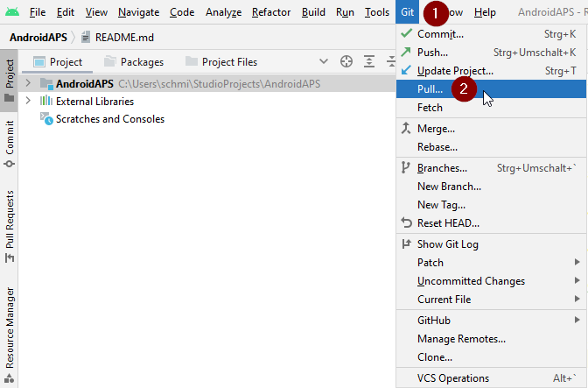Click the blue Update Project arrow icon
This screenshot has height=388, width=588.
[406, 70]
